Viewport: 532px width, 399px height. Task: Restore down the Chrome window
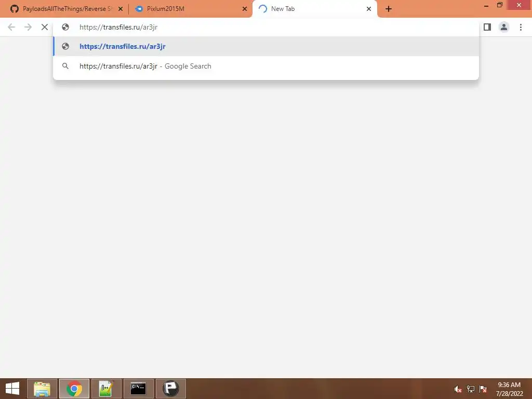(499, 5)
